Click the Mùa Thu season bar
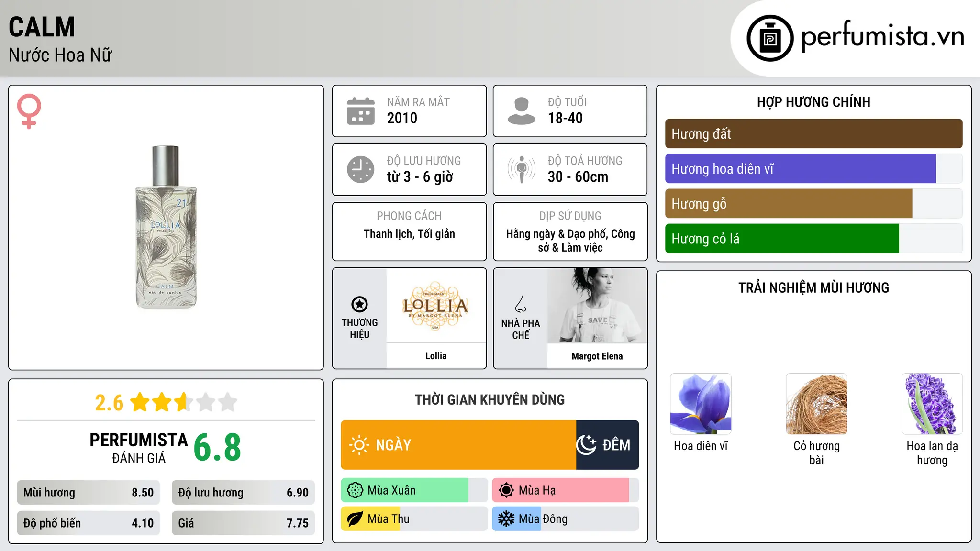Viewport: 980px width, 551px height. [414, 519]
